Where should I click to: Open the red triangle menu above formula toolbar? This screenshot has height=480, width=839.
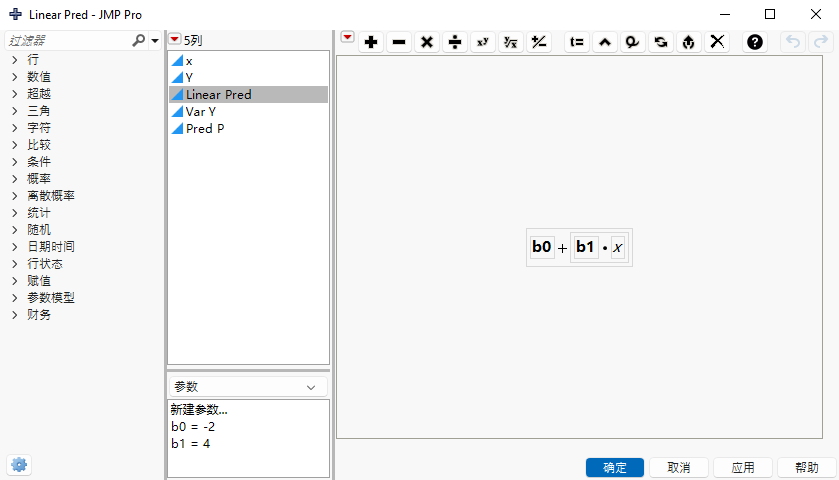click(x=347, y=37)
